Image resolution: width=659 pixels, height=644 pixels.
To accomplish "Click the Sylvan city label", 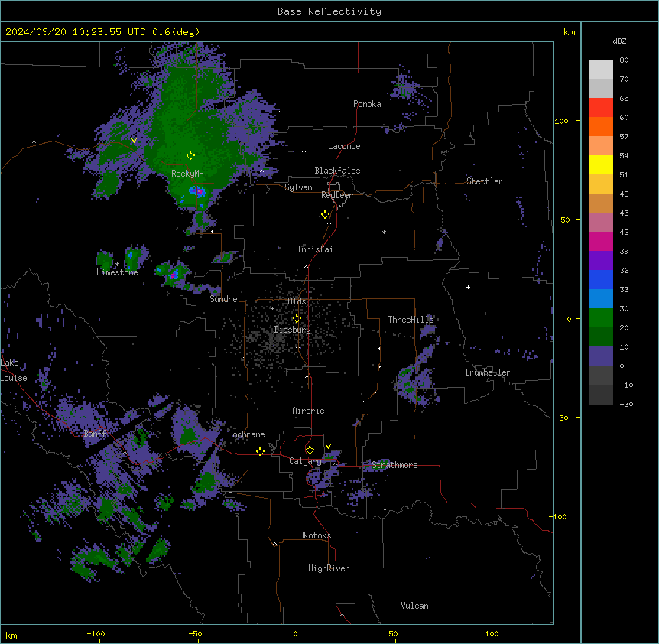I will [298, 187].
